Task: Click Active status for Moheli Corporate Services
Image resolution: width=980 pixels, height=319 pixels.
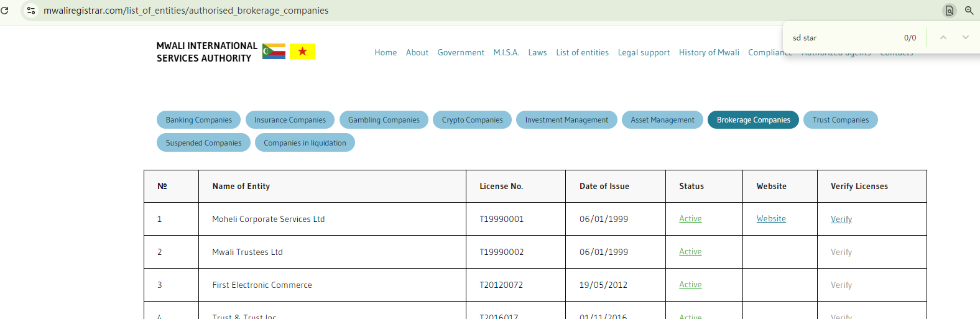Action: pos(690,219)
